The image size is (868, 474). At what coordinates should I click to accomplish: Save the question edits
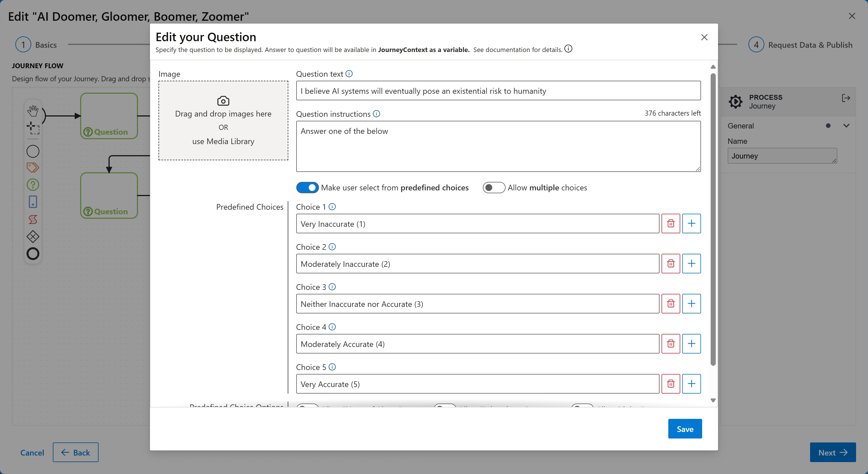pos(685,429)
